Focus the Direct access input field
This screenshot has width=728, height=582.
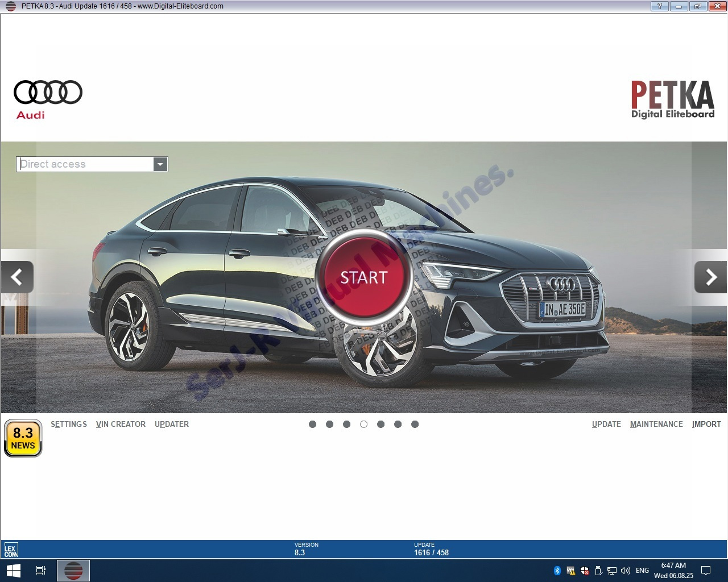coord(85,164)
